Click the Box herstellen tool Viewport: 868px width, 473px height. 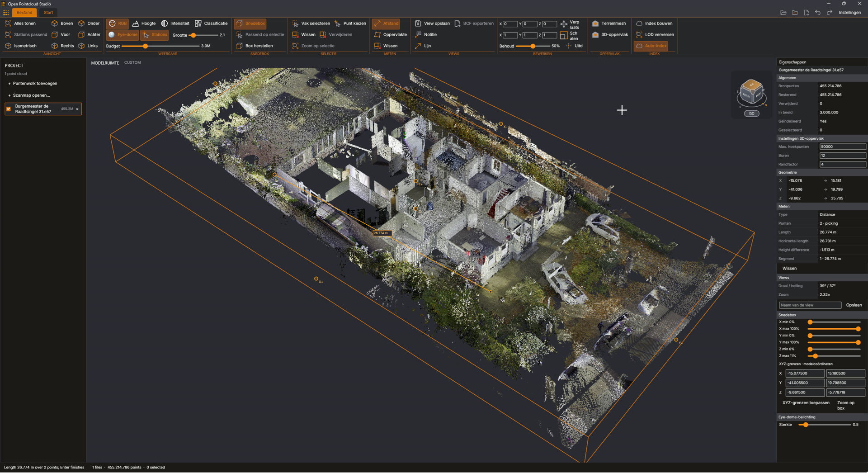255,46
